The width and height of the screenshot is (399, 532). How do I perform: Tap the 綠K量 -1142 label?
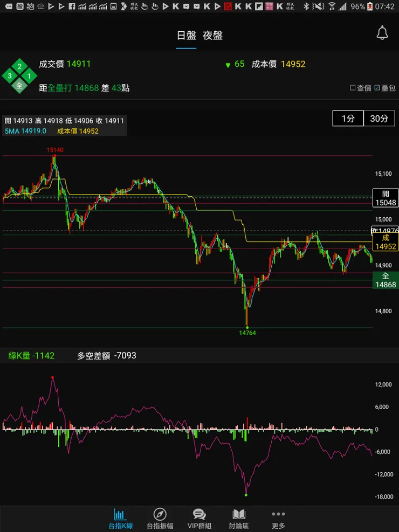tap(31, 356)
